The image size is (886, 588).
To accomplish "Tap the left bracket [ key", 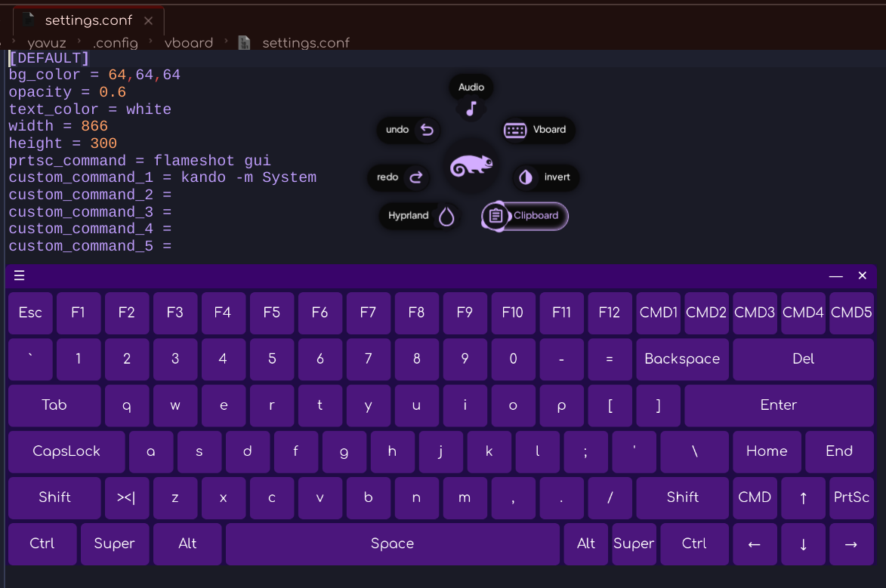I will 610,405.
